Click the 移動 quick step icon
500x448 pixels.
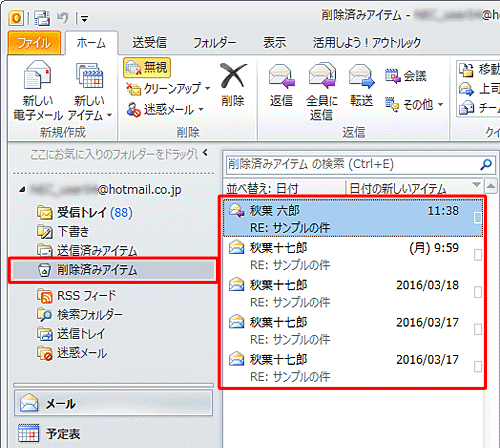[466, 70]
